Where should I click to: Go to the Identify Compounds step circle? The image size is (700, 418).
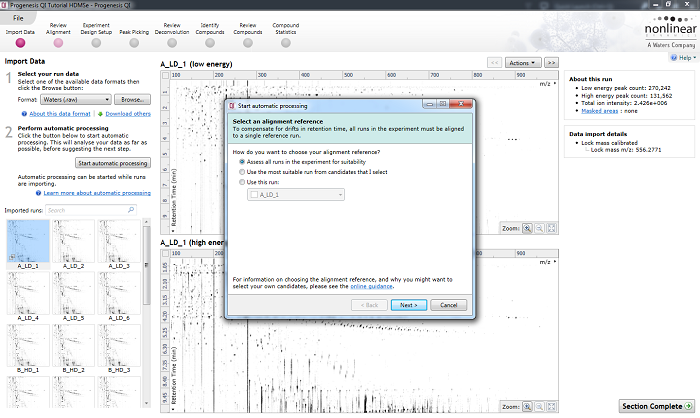click(x=210, y=43)
